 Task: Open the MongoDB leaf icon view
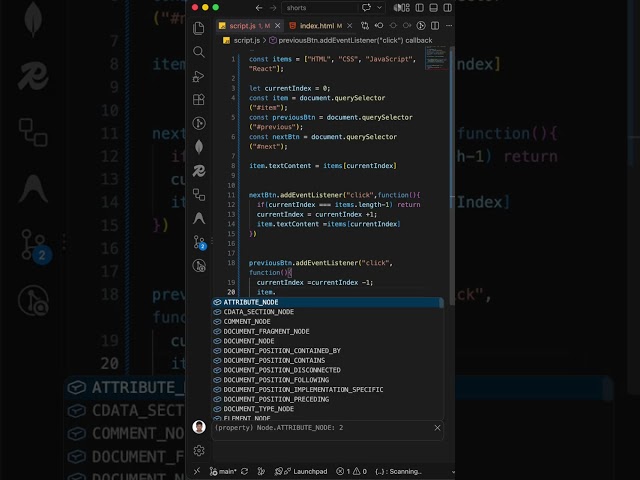point(199,147)
